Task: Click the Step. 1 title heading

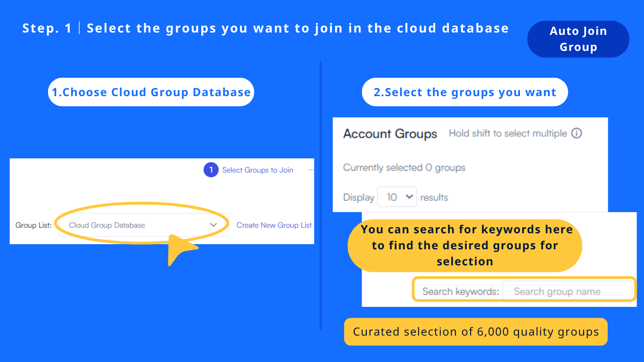Action: point(265,28)
